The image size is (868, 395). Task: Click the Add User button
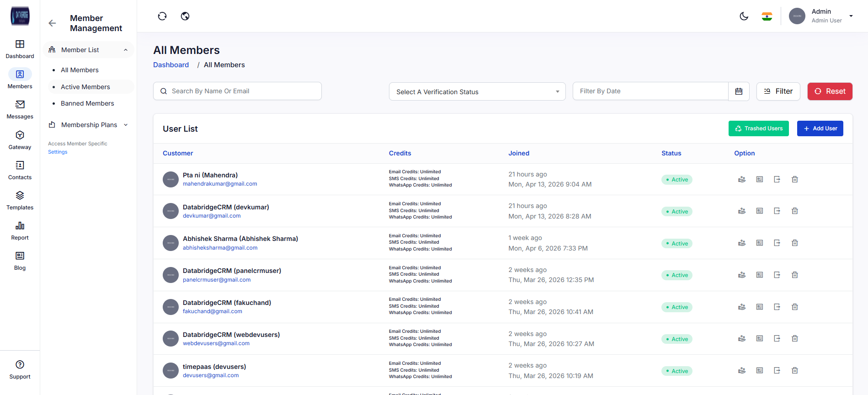coord(820,128)
